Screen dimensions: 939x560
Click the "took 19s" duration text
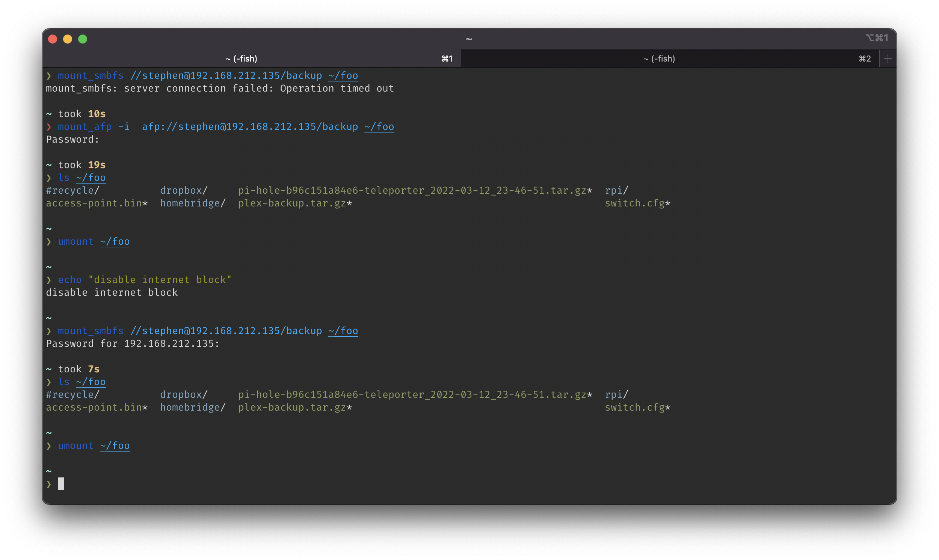tap(82, 165)
